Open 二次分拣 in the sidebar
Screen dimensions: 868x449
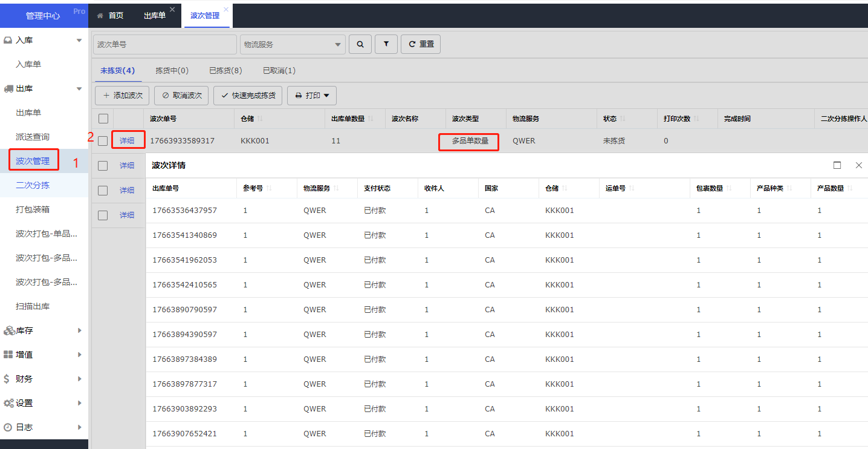33,185
